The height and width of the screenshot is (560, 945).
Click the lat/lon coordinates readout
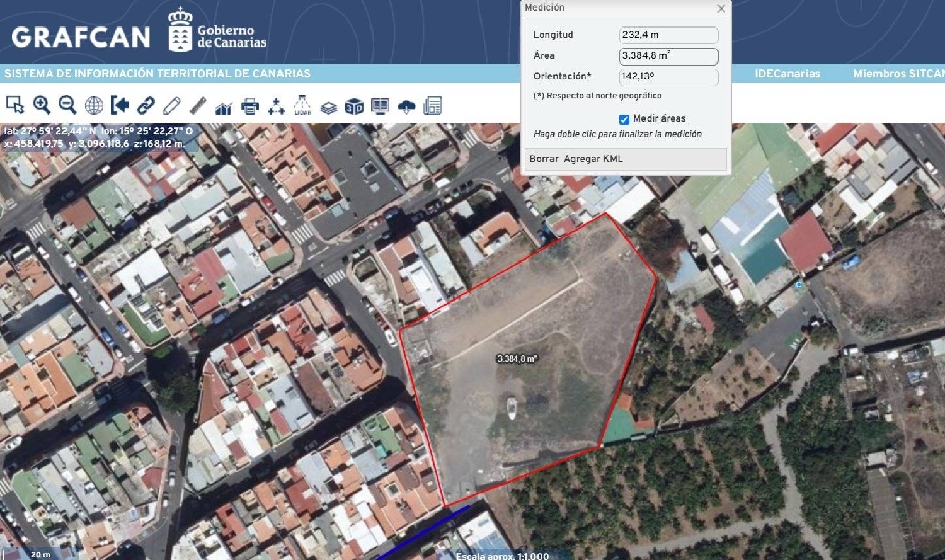point(98,131)
